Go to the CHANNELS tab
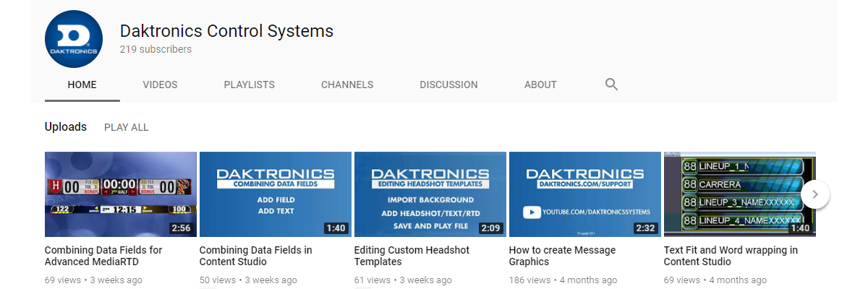The image size is (868, 289). (x=347, y=85)
